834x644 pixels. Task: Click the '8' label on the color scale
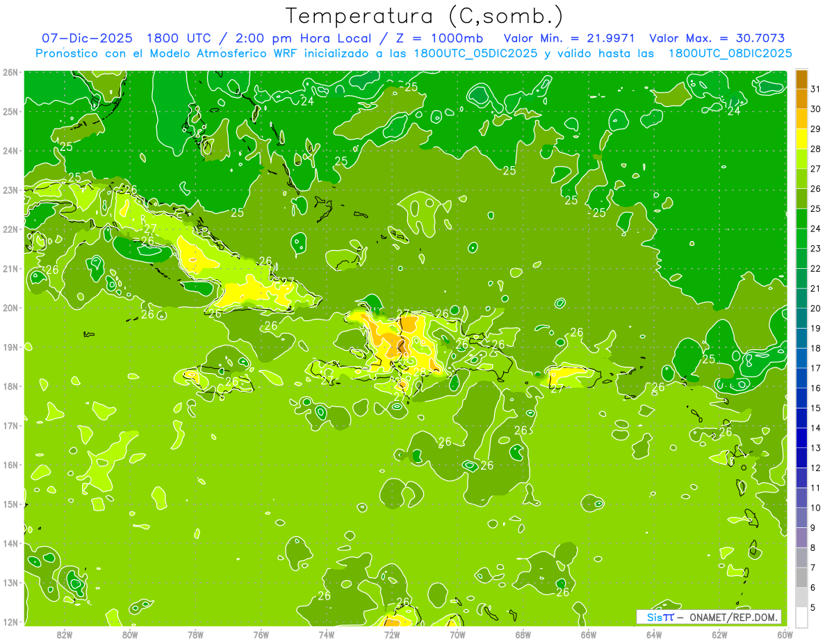[x=813, y=547]
